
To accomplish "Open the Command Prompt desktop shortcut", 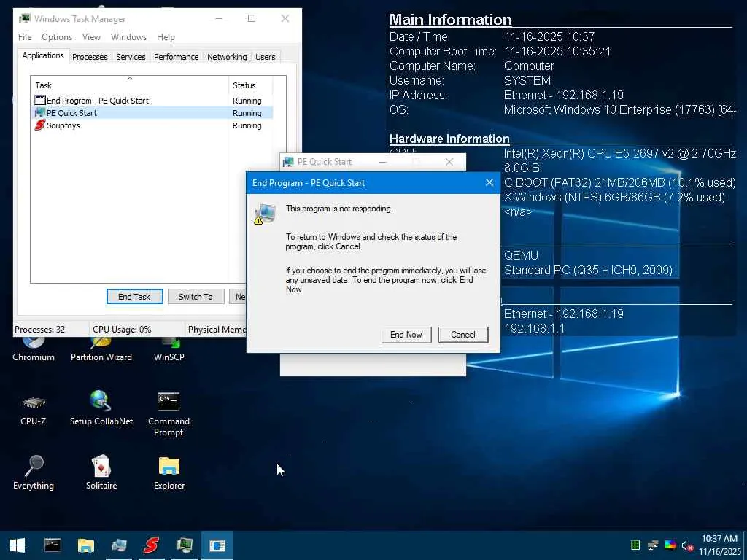I will (169, 413).
